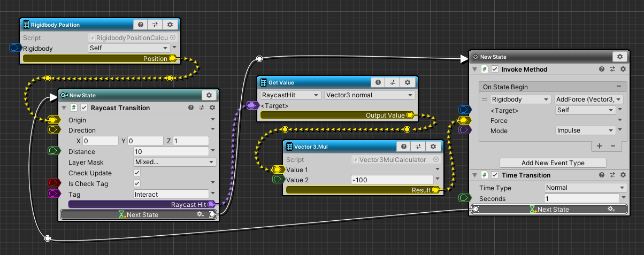Collapse the Invoke Method foldout
This screenshot has height=255, width=644.
pyautogui.click(x=475, y=69)
